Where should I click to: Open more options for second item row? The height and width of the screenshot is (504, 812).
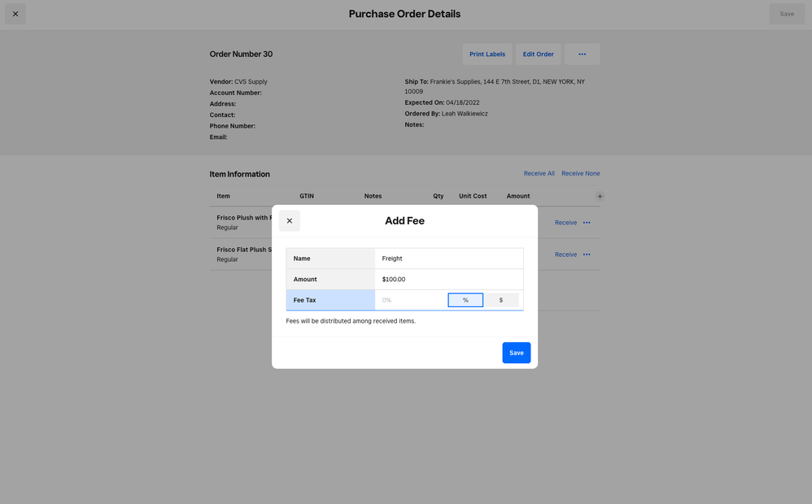(x=587, y=254)
